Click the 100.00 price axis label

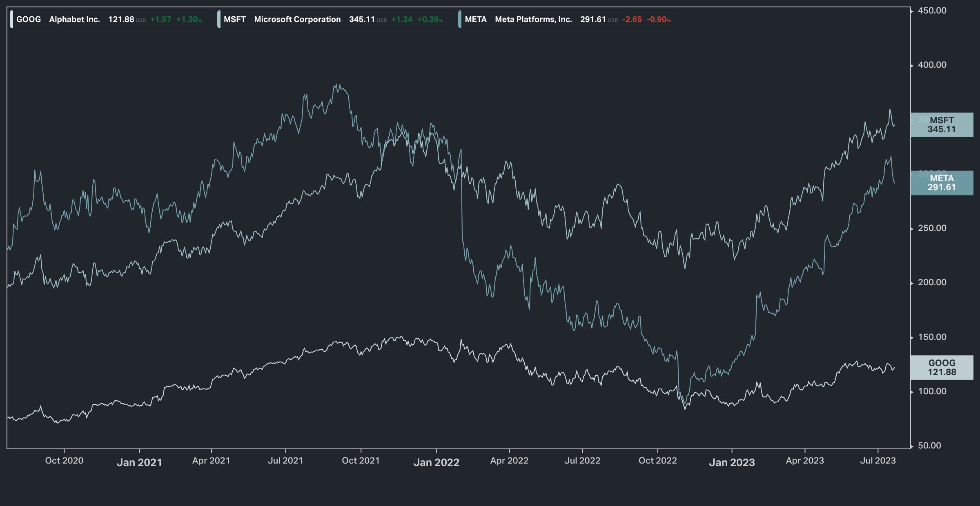coord(932,391)
